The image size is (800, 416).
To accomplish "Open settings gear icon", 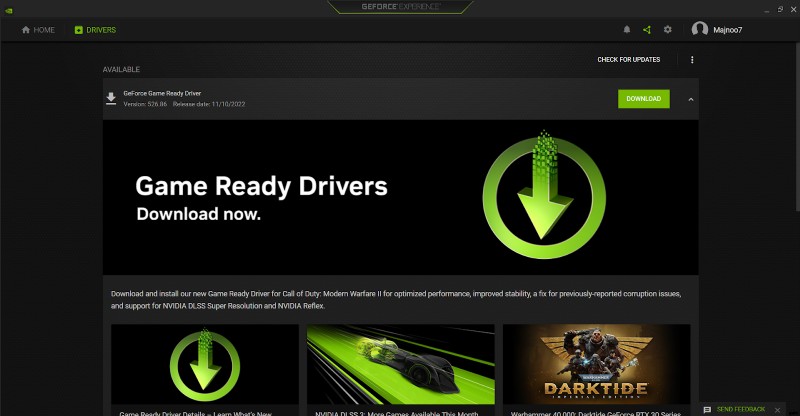I will 667,30.
